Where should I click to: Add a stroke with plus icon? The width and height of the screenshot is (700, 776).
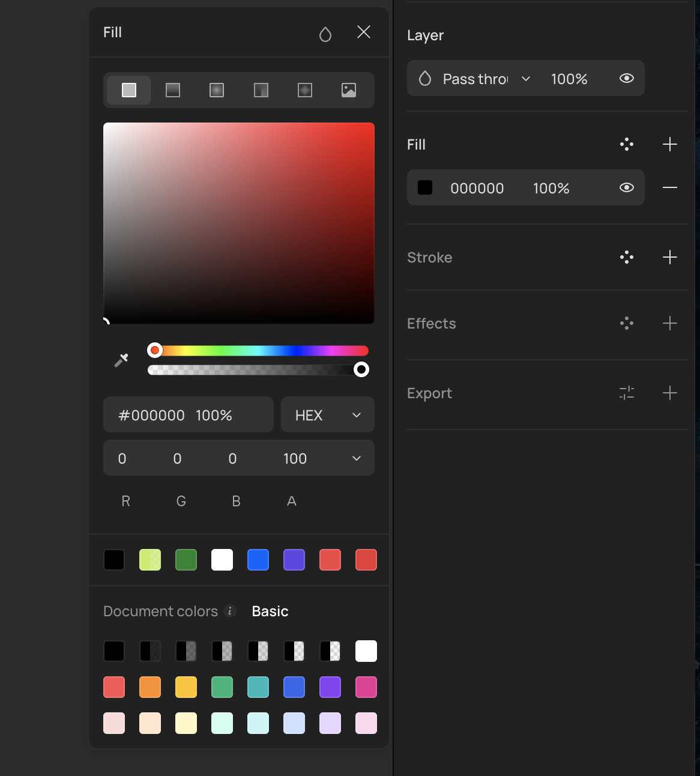[670, 257]
